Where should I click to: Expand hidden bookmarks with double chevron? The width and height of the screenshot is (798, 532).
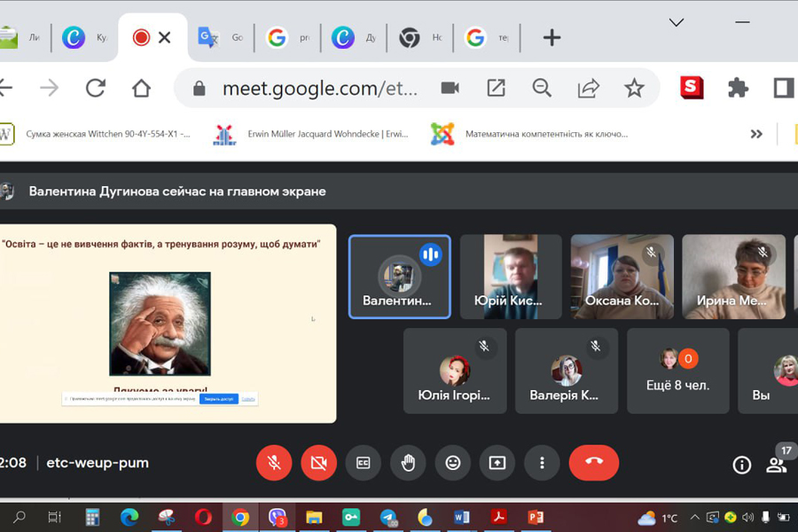(x=757, y=134)
